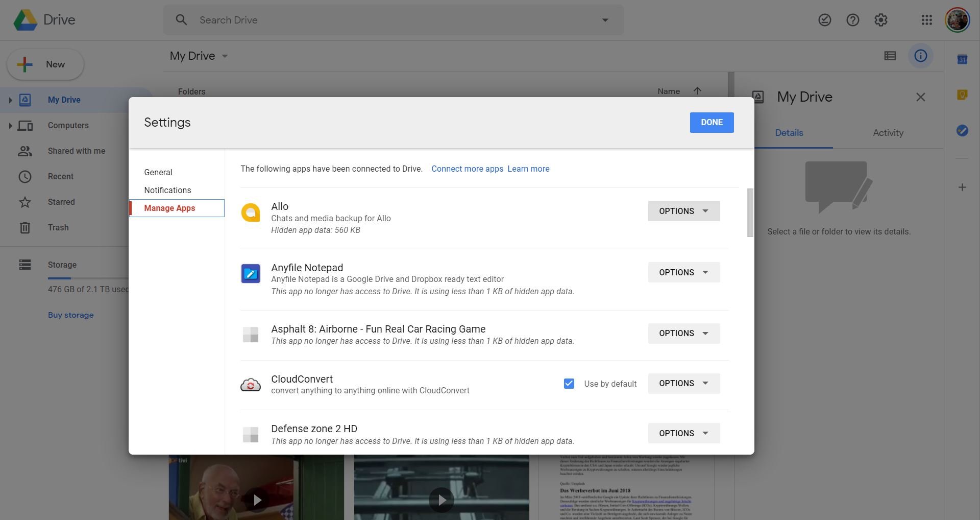This screenshot has width=980, height=520.
Task: Open Options dropdown for Anyfile Notepad
Action: pos(683,272)
